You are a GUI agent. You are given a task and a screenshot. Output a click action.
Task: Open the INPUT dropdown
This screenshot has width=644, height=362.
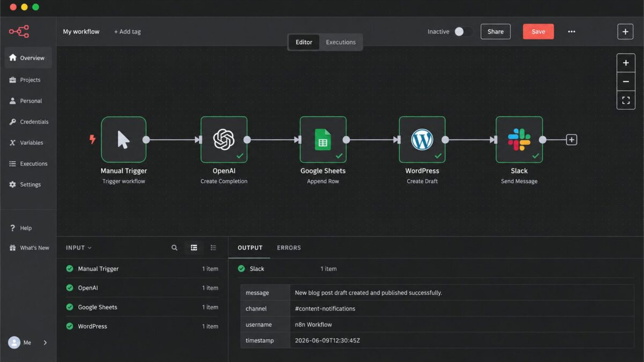79,248
